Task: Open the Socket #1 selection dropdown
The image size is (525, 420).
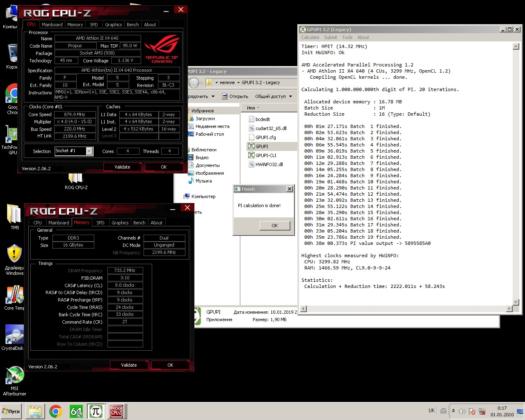Action: [89, 151]
